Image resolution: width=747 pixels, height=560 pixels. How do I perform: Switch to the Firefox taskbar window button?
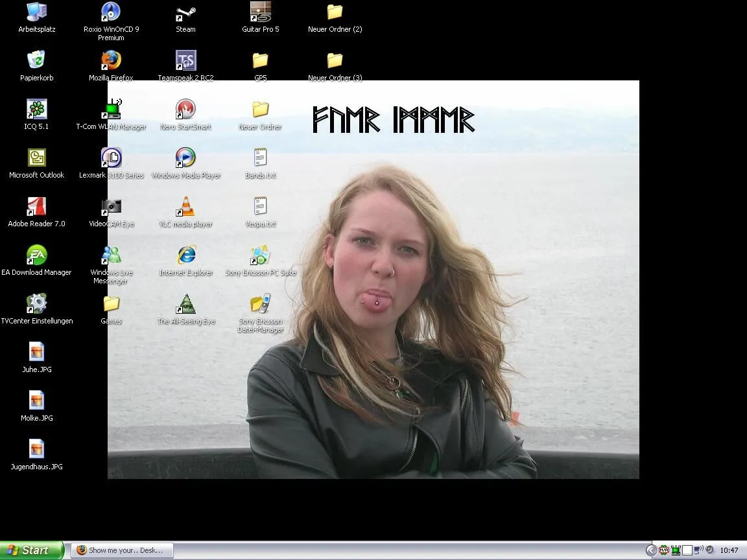(122, 550)
